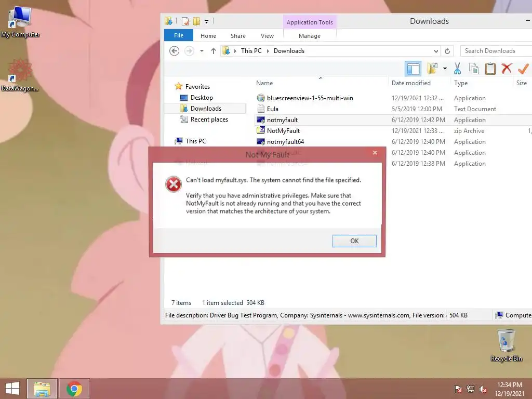Open the Share ribbon tab
This screenshot has width=532, height=399.
pos(238,36)
